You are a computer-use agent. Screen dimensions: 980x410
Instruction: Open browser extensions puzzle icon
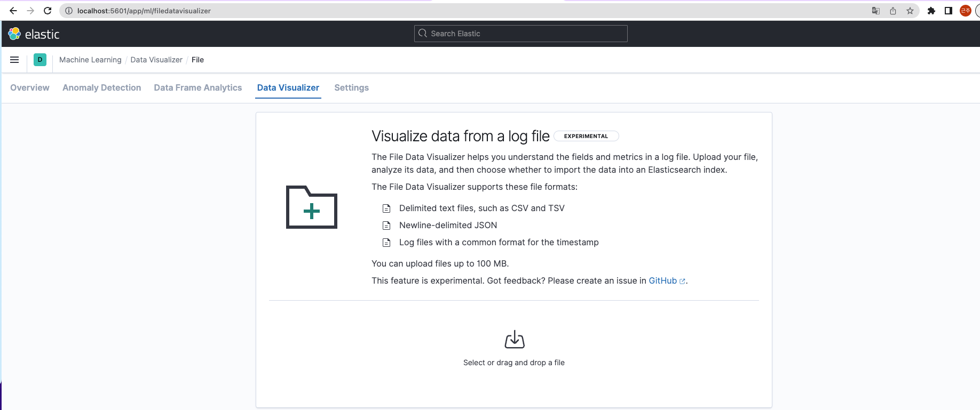tap(931, 11)
